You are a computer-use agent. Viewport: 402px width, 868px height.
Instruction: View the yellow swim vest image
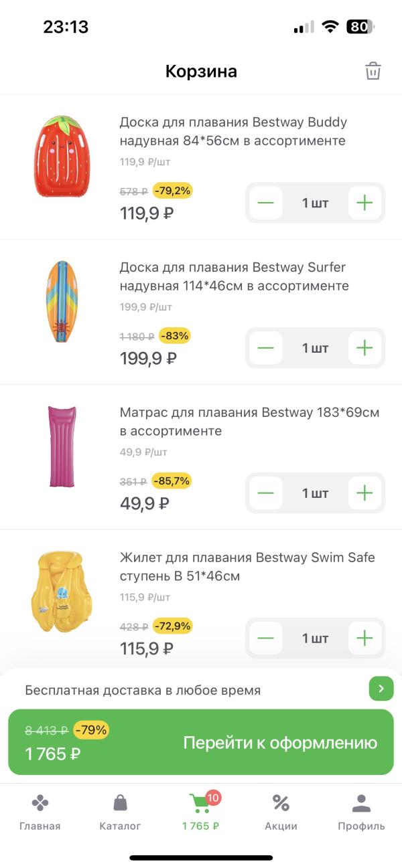pyautogui.click(x=62, y=592)
